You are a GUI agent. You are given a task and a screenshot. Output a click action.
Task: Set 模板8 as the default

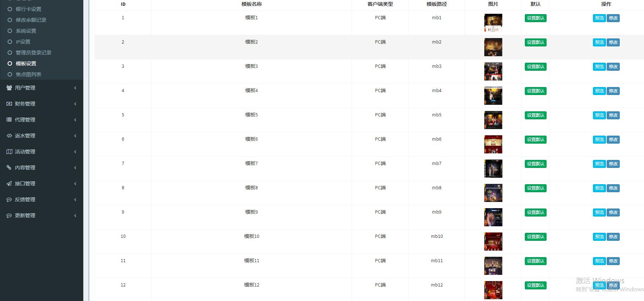pyautogui.click(x=535, y=188)
